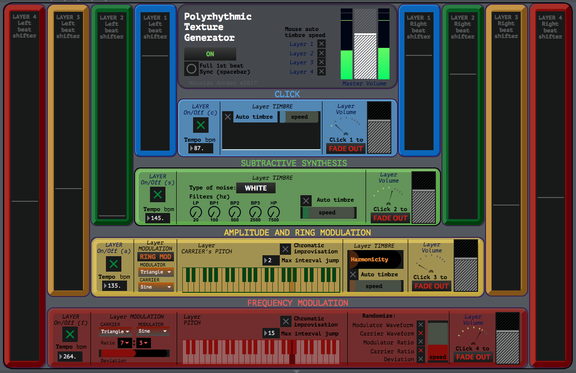576x373 pixels.
Task: Click the Click layer Tempo bpm field
Action: [201, 148]
